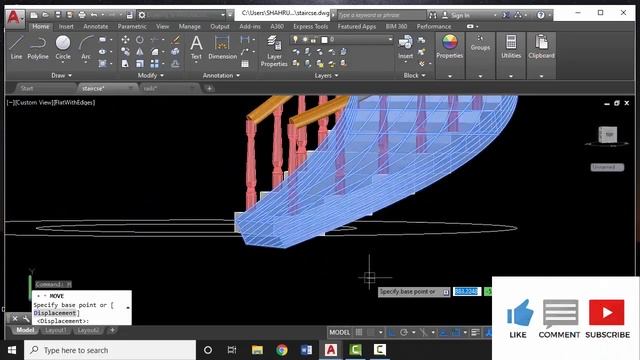Switch to the View ribbon tab
Image resolution: width=640 pixels, height=360 pixels.
click(x=162, y=27)
